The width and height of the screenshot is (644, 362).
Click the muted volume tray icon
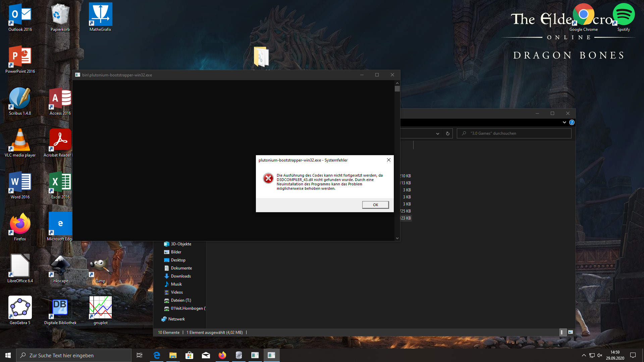pyautogui.click(x=600, y=355)
